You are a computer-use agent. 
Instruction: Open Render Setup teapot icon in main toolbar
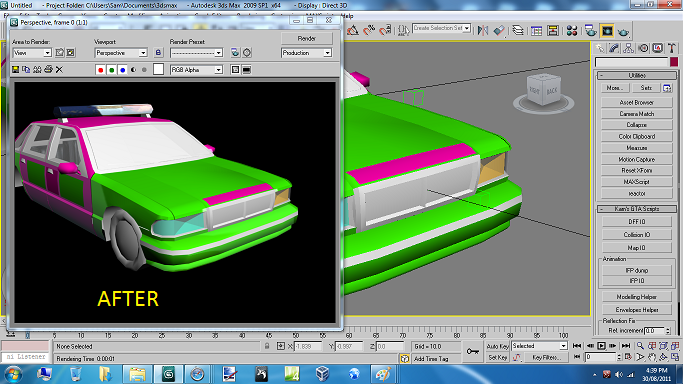(591, 30)
